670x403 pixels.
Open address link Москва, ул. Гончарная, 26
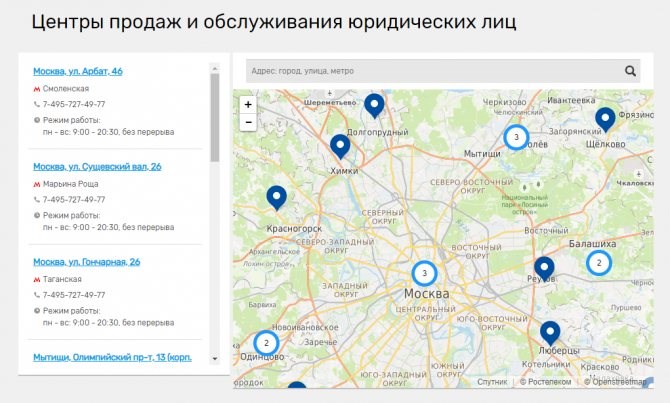point(87,262)
